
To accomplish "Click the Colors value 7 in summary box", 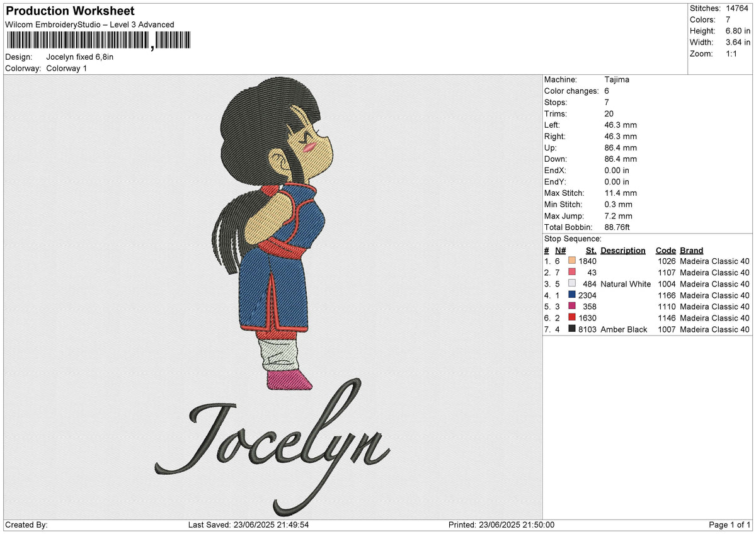I will point(729,20).
